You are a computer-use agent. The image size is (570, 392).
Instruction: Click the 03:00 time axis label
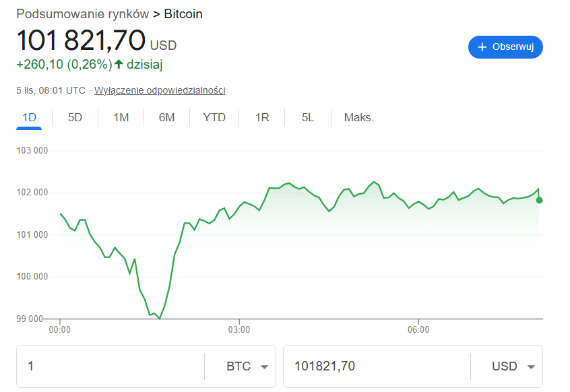tap(239, 330)
